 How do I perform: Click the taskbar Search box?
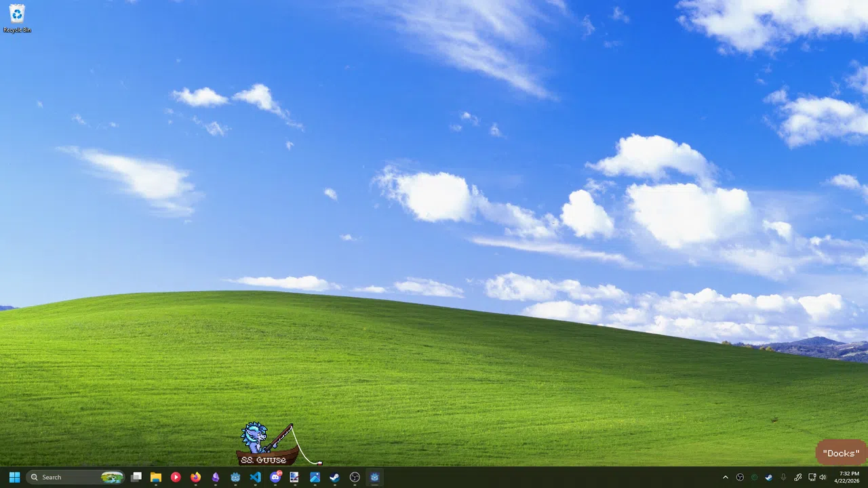(x=75, y=477)
